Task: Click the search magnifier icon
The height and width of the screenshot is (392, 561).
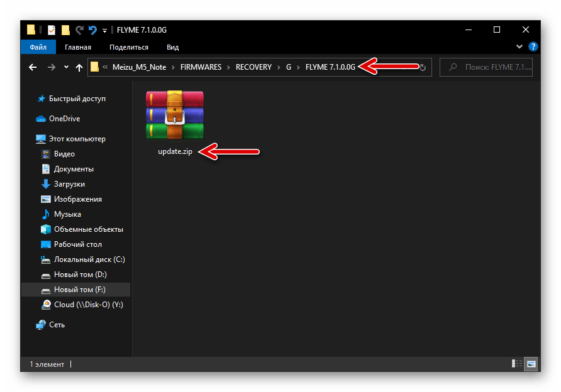Action: click(x=453, y=67)
